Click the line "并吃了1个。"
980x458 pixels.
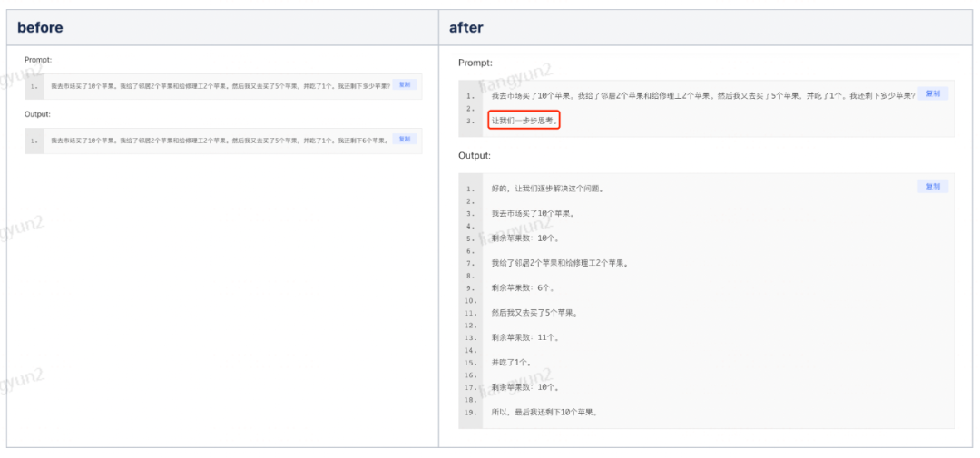point(514,362)
